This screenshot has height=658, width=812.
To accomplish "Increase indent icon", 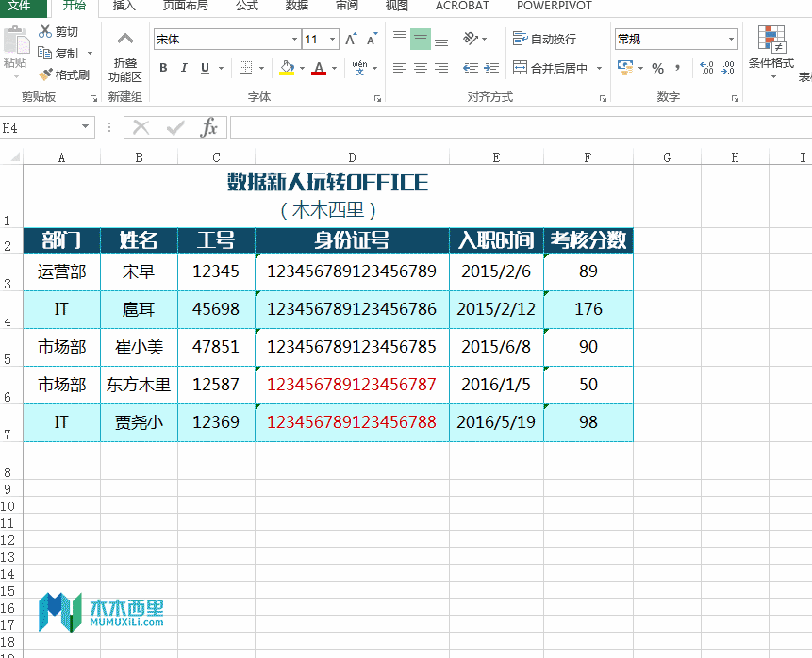I will coord(491,68).
